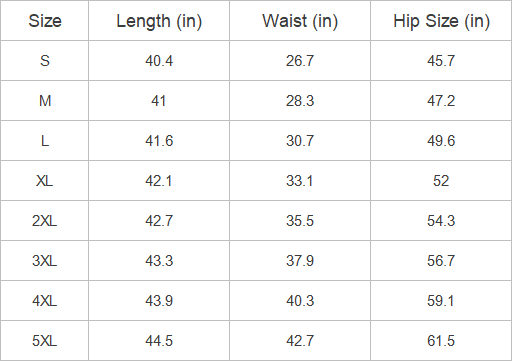Click the 37.9 waist value
The height and width of the screenshot is (361, 512).
(300, 261)
